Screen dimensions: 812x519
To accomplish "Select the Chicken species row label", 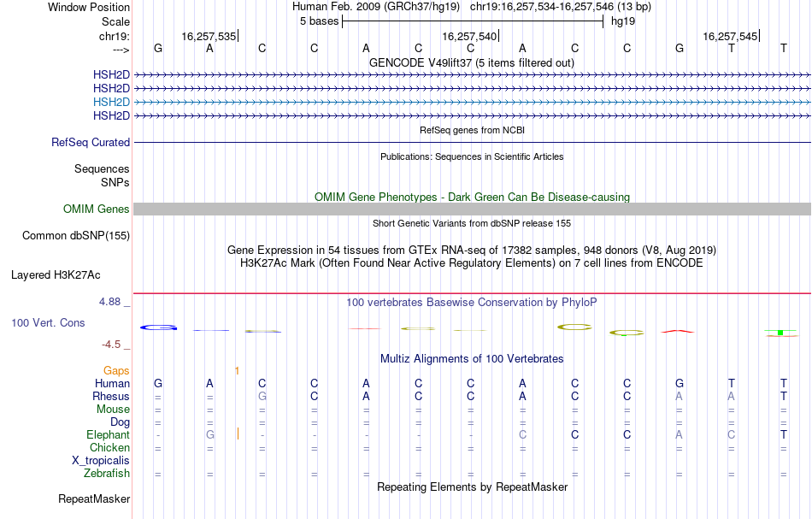I will pyautogui.click(x=109, y=447).
